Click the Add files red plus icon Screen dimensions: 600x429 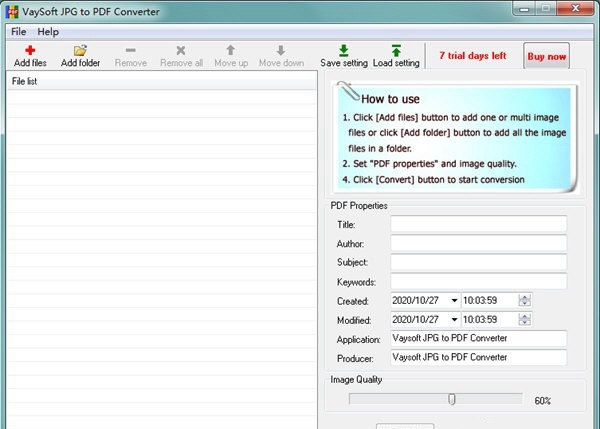[30, 50]
